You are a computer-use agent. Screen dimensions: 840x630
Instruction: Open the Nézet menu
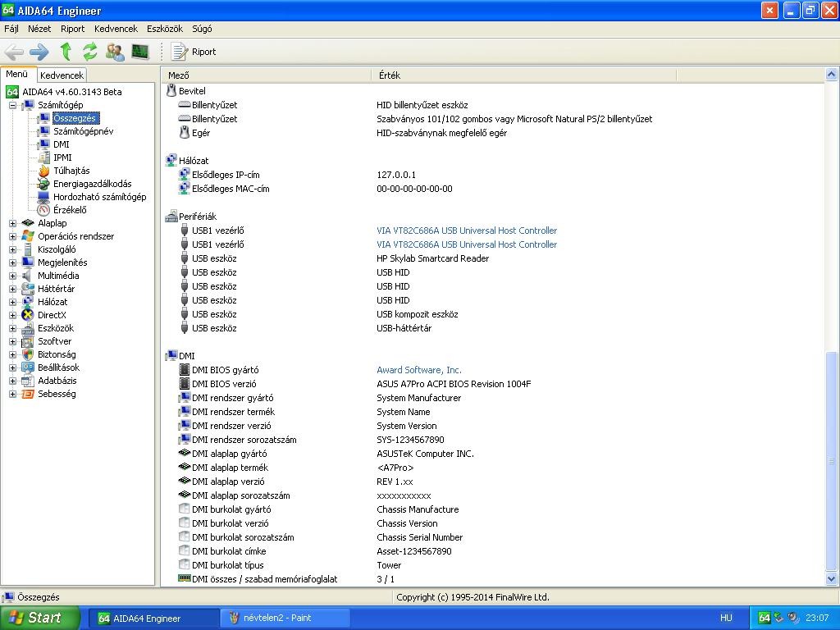point(39,29)
